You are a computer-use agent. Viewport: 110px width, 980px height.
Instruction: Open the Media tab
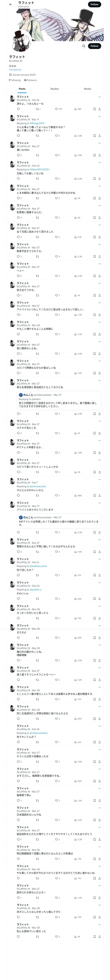87,89
